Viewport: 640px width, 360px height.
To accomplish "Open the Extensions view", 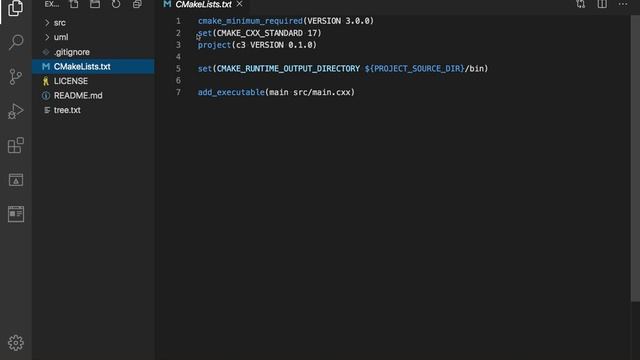I will click(16, 145).
